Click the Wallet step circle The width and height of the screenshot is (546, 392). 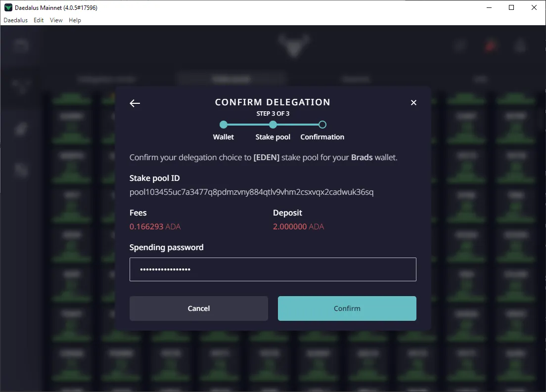coord(224,125)
